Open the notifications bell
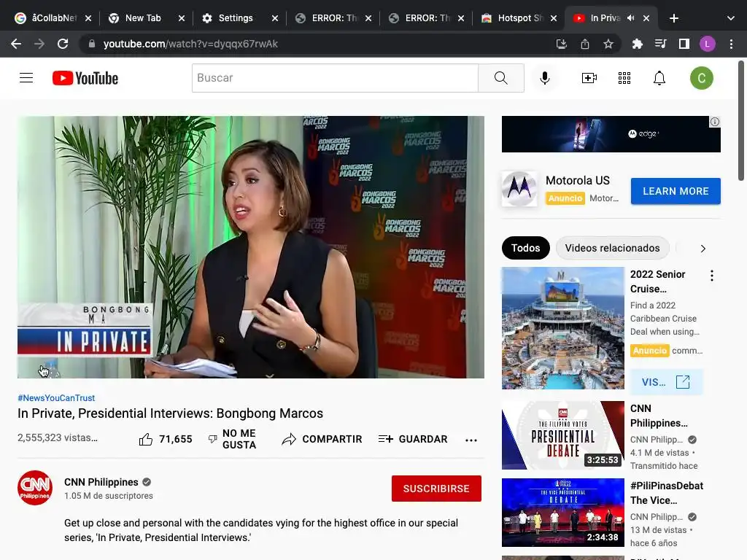 point(659,77)
